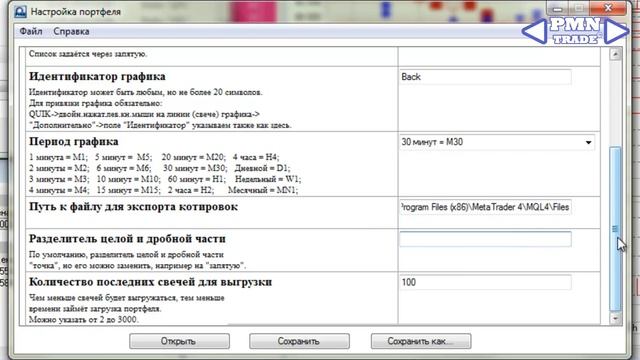Open the Справка menu
This screenshot has height=360, width=640.
point(71,31)
